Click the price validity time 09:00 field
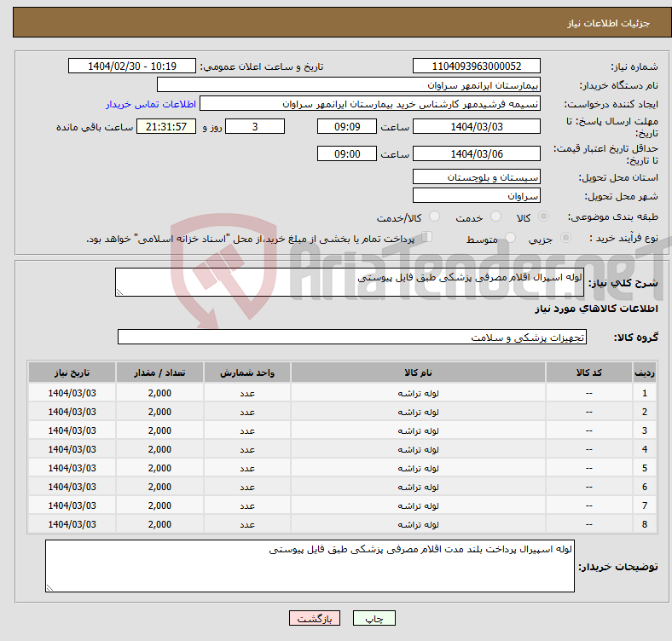Viewport: 672px width, 641px height. point(347,153)
